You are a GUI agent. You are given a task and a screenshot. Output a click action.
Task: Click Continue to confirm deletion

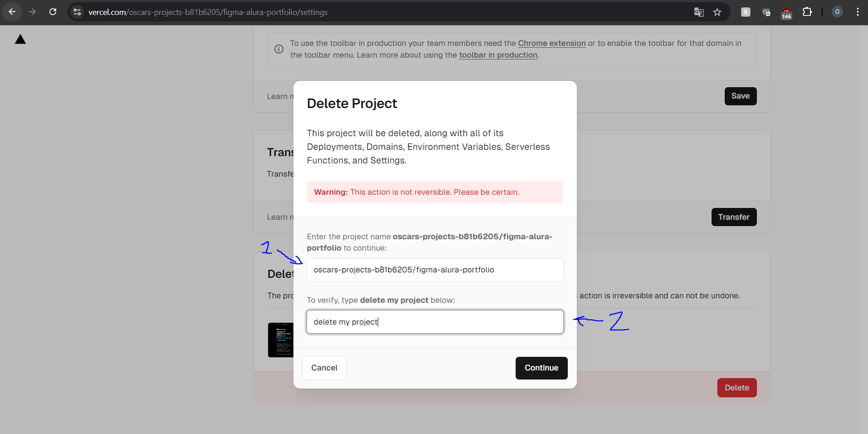[x=541, y=368]
